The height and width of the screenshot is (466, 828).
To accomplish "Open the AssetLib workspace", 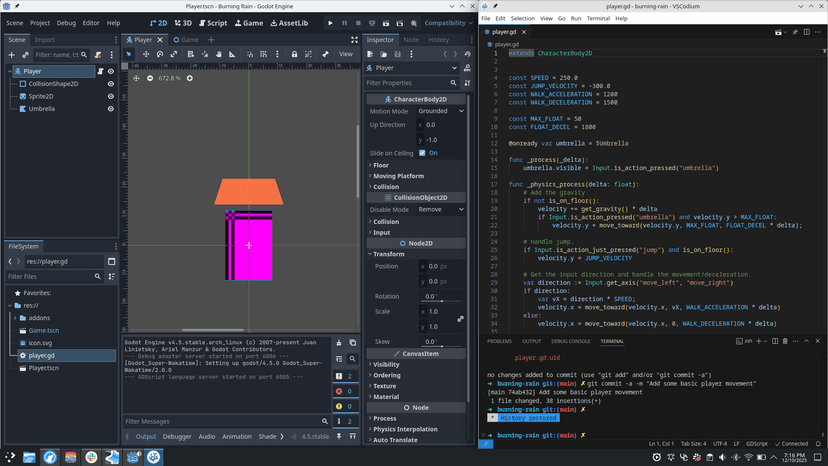I will tap(292, 23).
